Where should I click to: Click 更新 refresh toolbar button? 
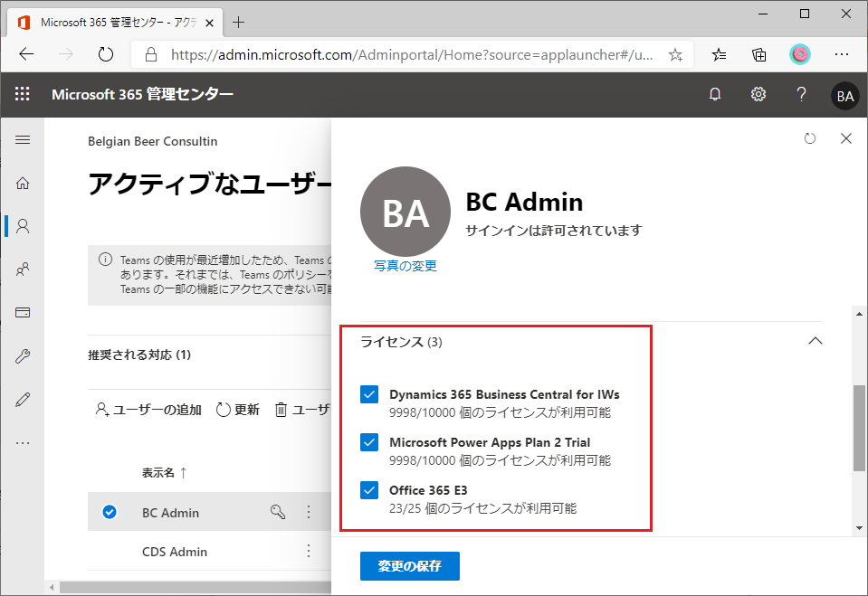click(237, 410)
